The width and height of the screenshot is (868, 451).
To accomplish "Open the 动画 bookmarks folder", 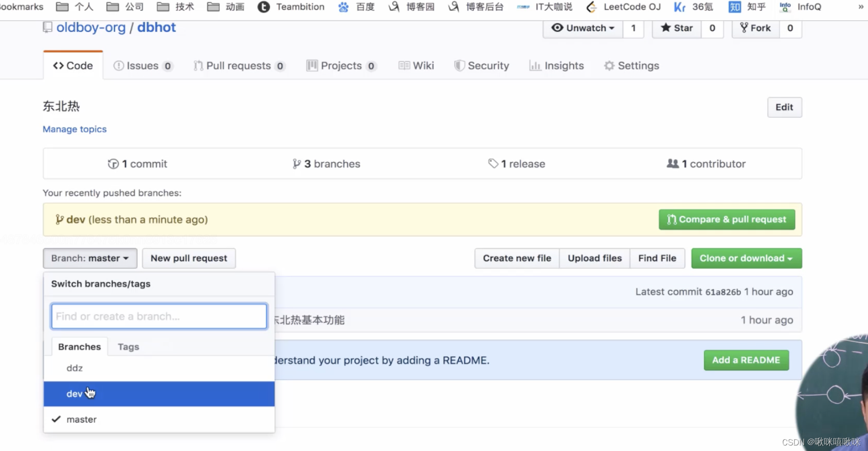I will point(226,7).
